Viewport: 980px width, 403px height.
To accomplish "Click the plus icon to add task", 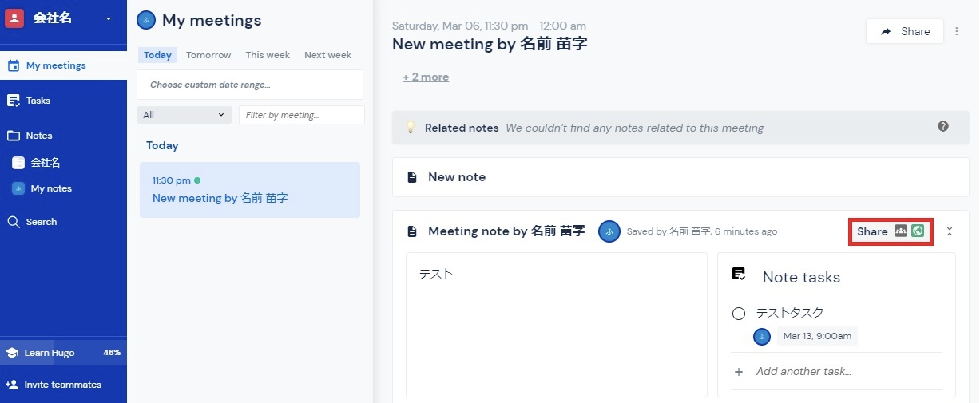I will pyautogui.click(x=739, y=372).
